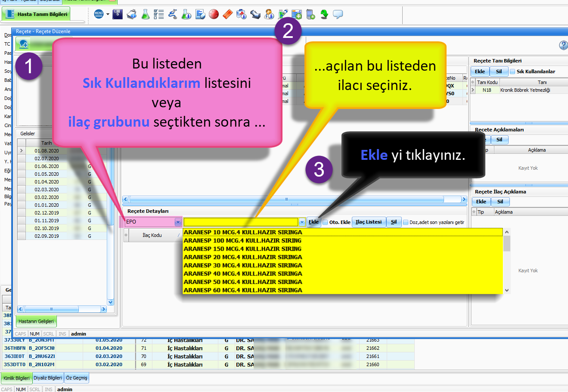The height and width of the screenshot is (392, 568).
Task: Click the help question mark icon
Action: coord(563,45)
